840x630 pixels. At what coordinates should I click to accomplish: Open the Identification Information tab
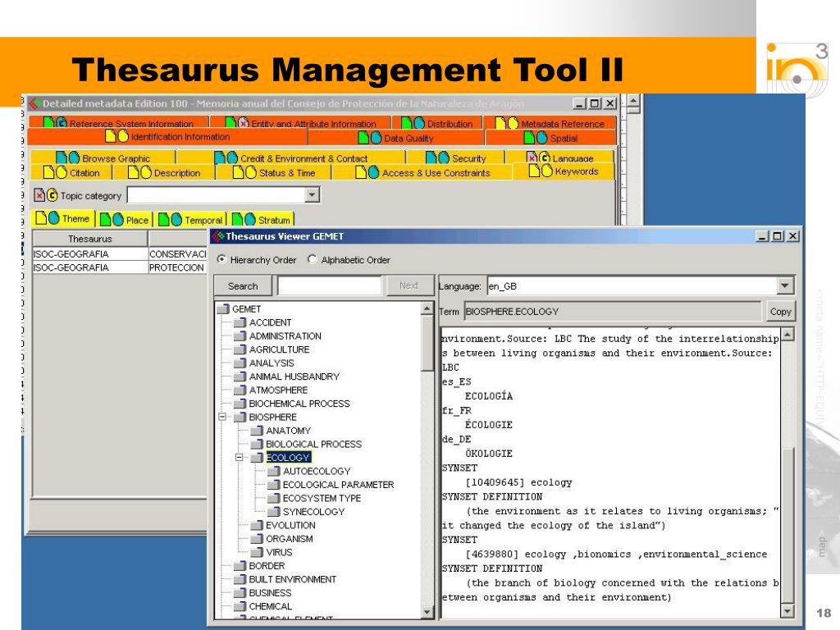(167, 137)
